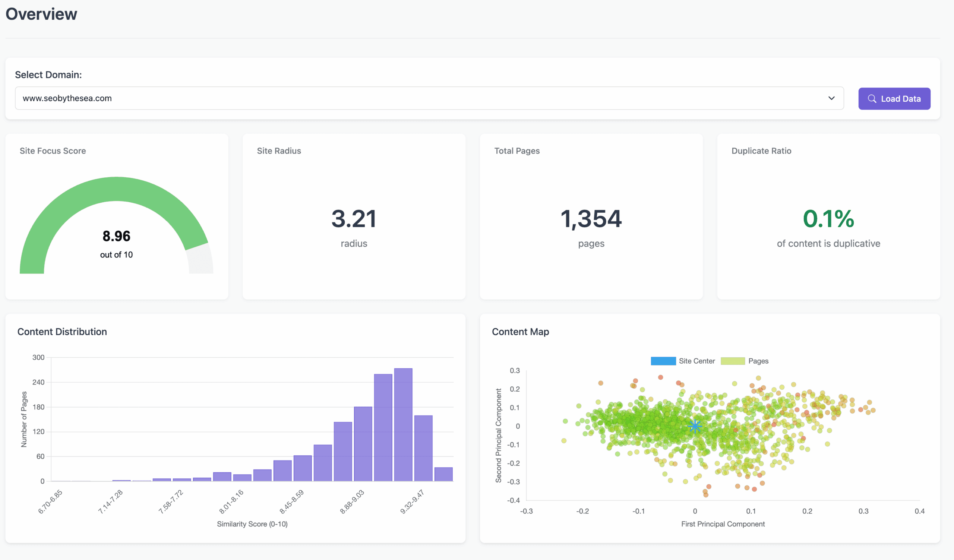This screenshot has width=954, height=560.
Task: Click the yellow-green Pages legend swatch
Action: click(733, 361)
